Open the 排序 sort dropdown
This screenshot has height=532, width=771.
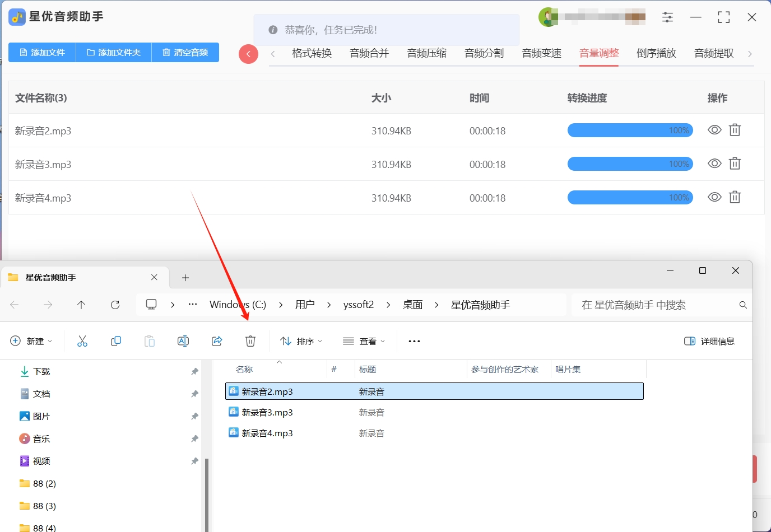301,341
